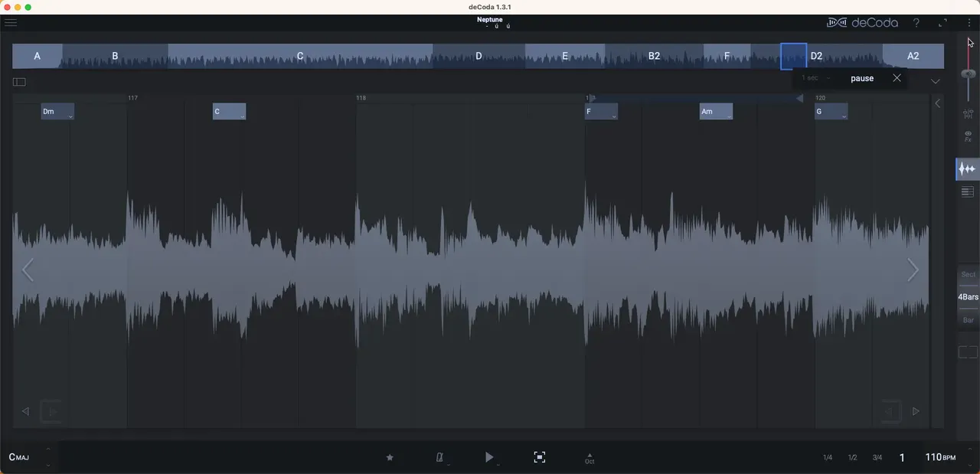980x474 pixels.
Task: Open the Fx effects panel
Action: point(968,137)
